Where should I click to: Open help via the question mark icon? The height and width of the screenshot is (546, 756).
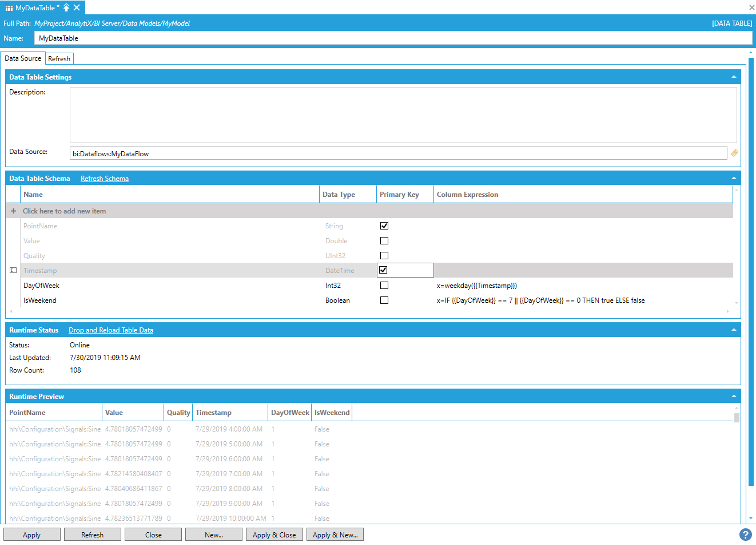[745, 535]
